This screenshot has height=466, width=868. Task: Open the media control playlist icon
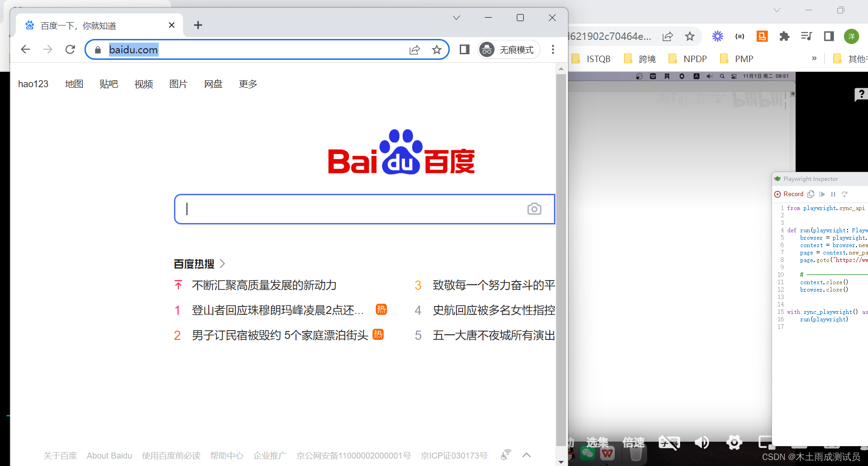(x=807, y=36)
